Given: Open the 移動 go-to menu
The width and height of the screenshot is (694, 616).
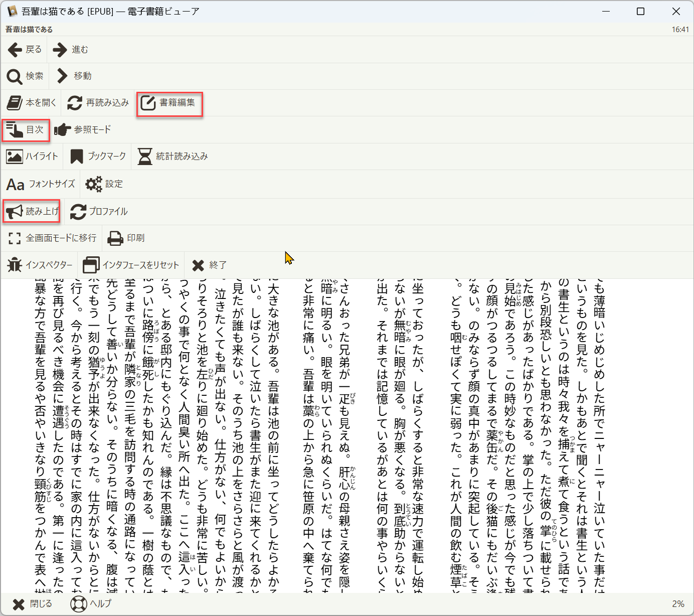Looking at the screenshot, I should click(x=75, y=76).
